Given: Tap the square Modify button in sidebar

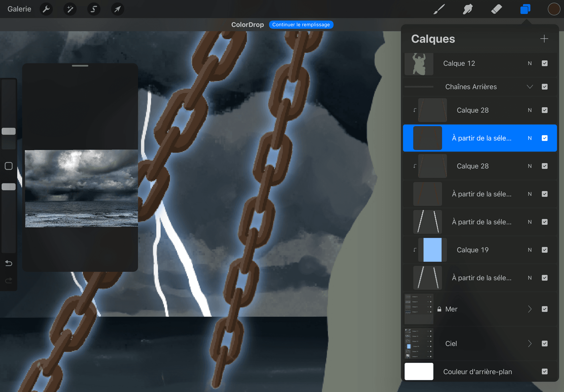Looking at the screenshot, I should click(9, 166).
